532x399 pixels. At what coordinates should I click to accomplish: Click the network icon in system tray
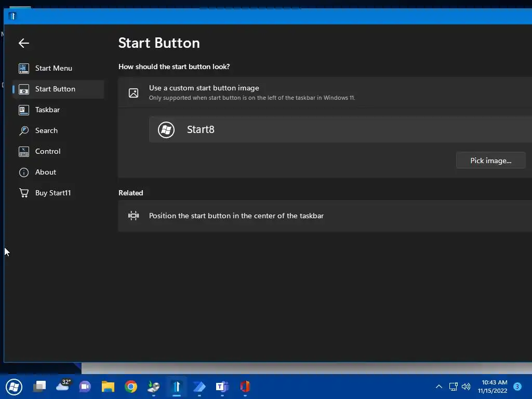coord(453,387)
